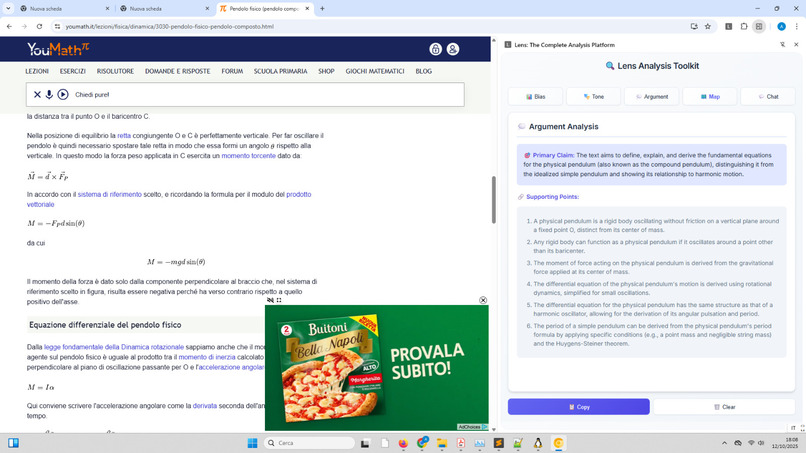Open the Extensions puzzle icon
The width and height of the screenshot is (806, 453).
744,26
